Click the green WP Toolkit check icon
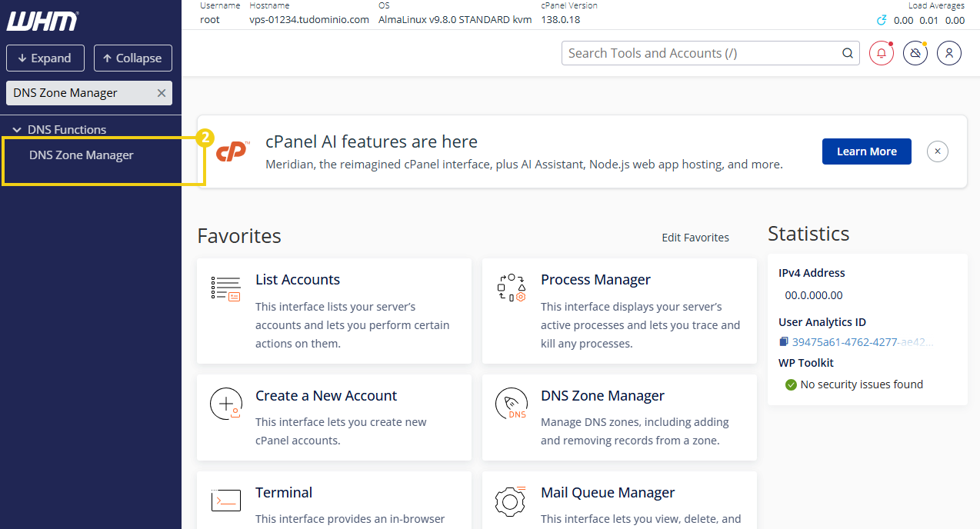The height and width of the screenshot is (529, 980). pyautogui.click(x=791, y=384)
